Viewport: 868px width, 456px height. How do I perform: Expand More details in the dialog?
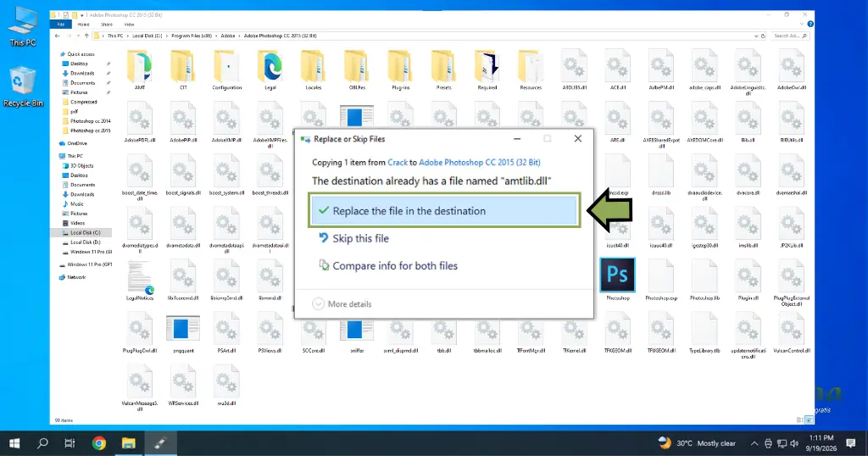342,303
